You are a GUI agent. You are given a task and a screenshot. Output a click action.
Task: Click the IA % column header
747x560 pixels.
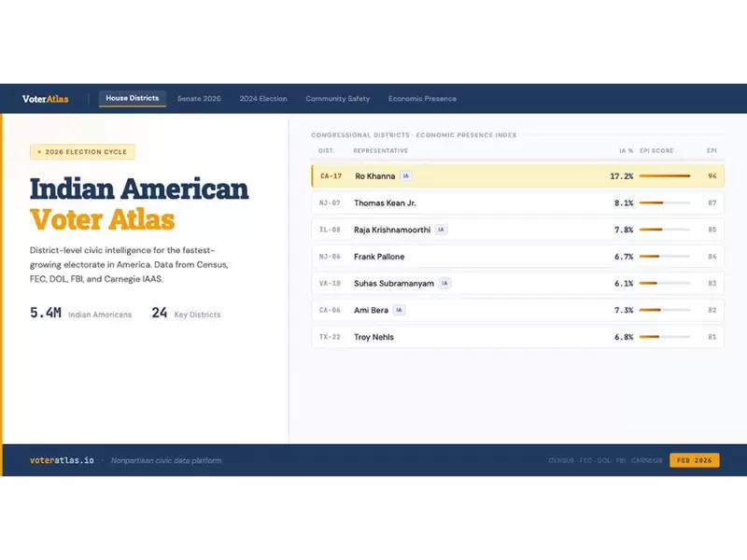[626, 150]
